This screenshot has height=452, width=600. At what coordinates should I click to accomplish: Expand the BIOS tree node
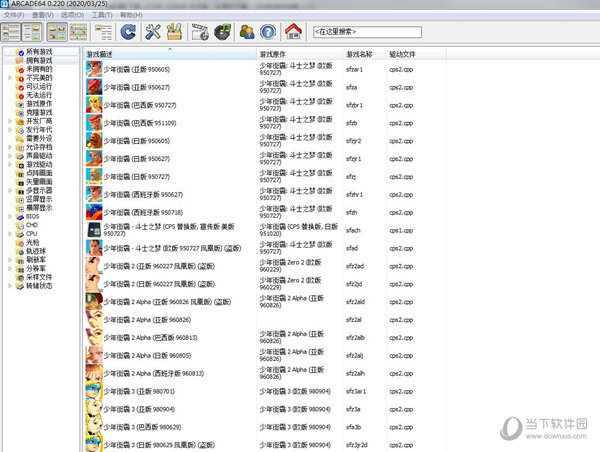[x=10, y=216]
